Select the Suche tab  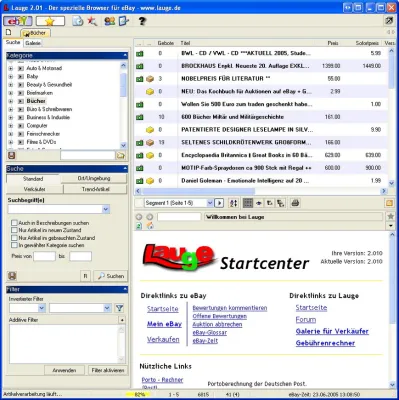point(13,42)
